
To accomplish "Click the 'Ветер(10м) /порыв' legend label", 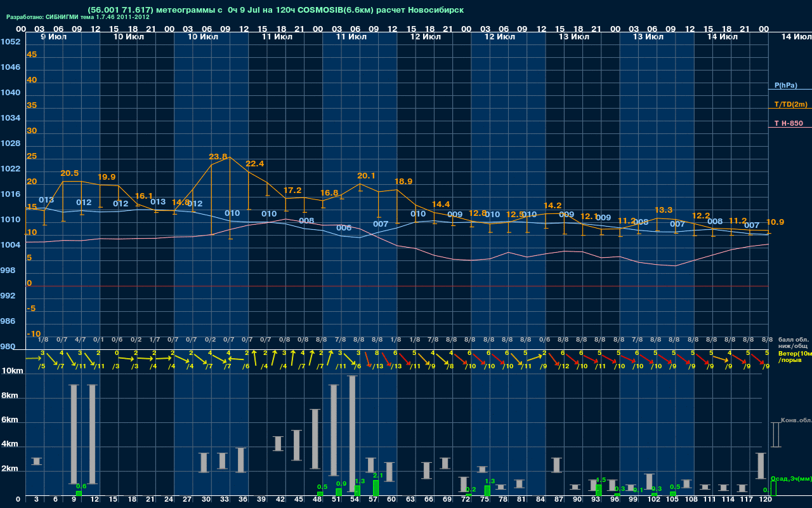I will (x=794, y=356).
